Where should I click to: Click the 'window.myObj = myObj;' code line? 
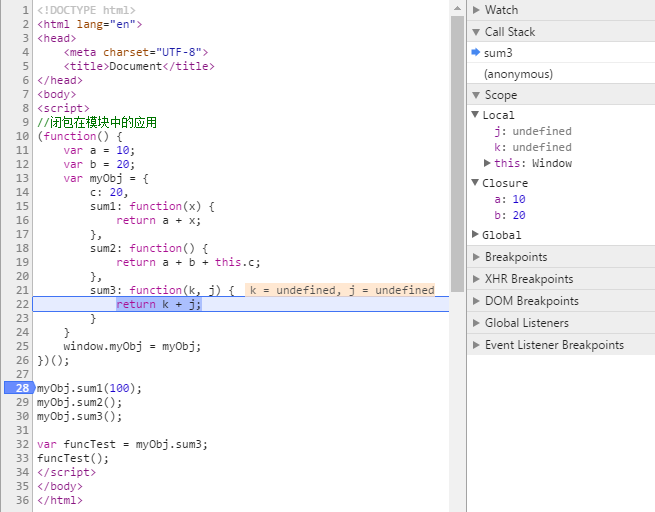tap(132, 346)
